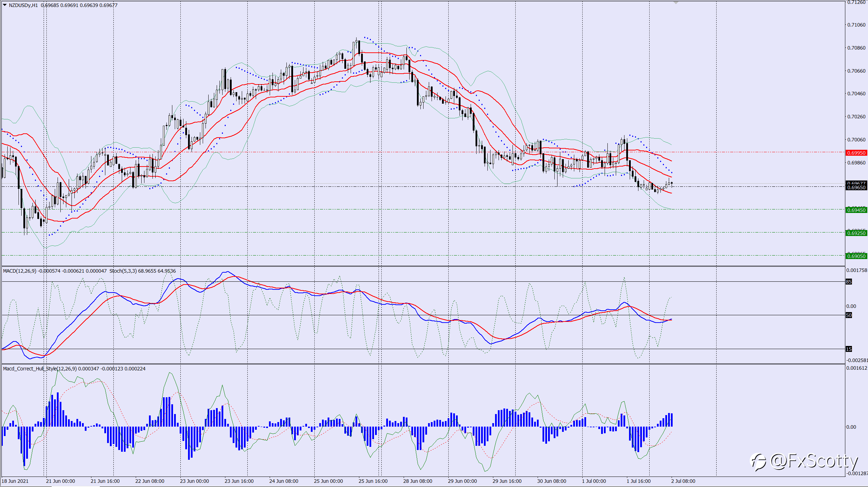Click the green 0.69450 price level label
The image size is (868, 487).
(x=856, y=210)
